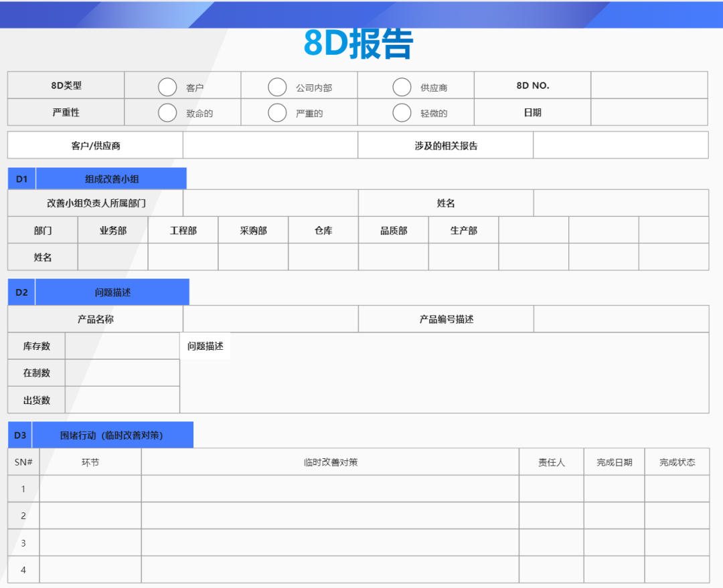Select the 公司内部 option
This screenshot has width=723, height=588.
click(277, 86)
